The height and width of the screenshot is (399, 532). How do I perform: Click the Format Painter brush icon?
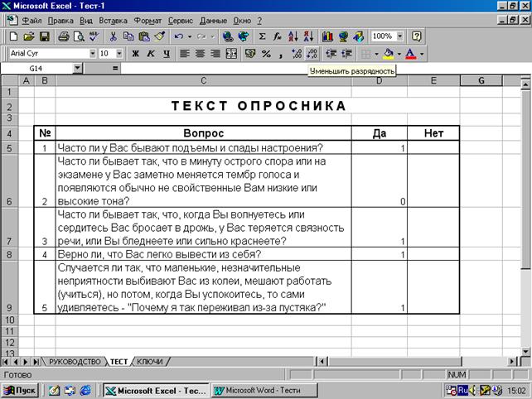[x=159, y=36]
